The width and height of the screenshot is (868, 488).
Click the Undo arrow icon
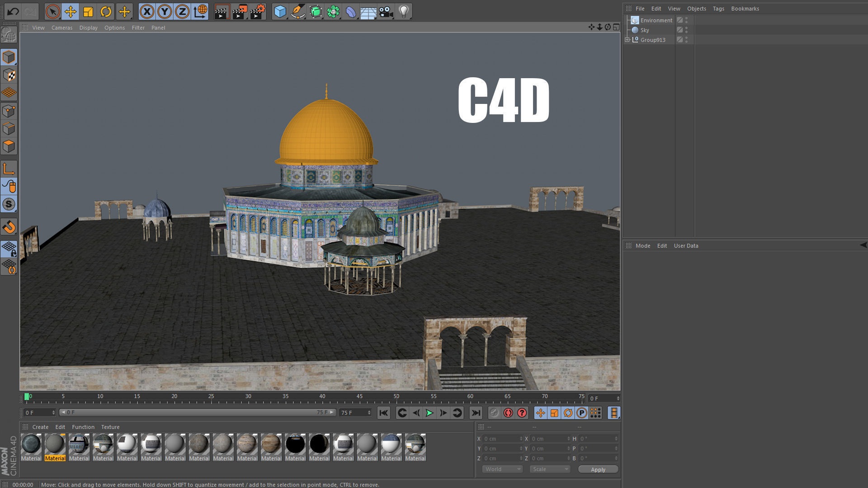[13, 11]
